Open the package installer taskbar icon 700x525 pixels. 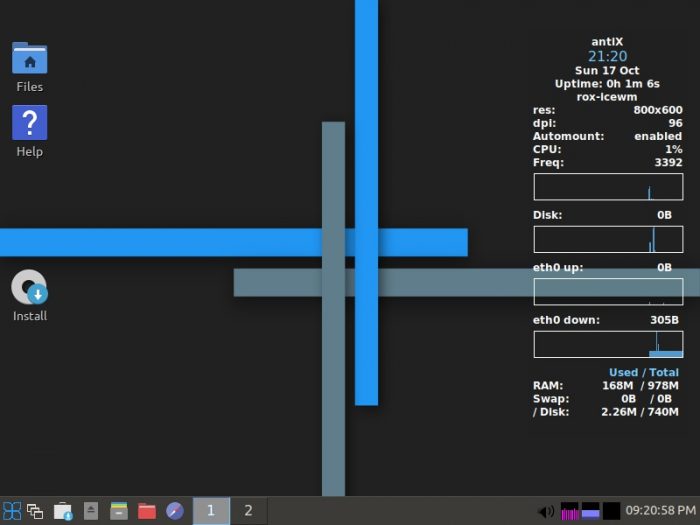[x=63, y=511]
